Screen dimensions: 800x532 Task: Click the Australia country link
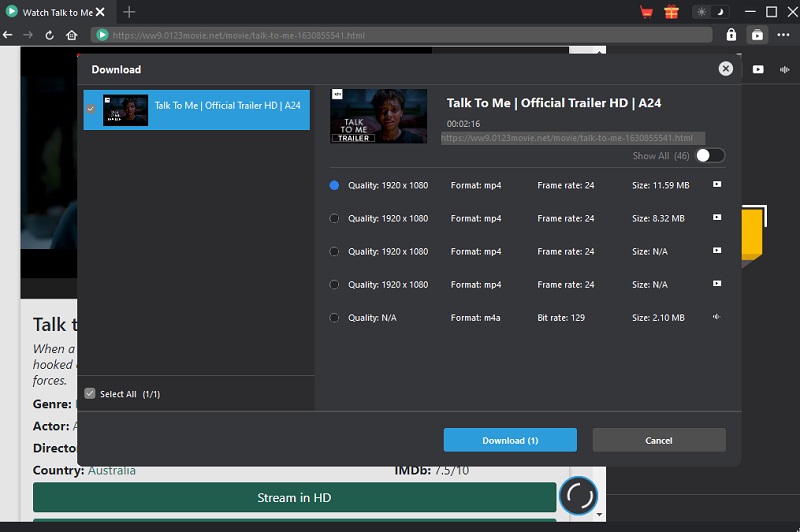(112, 470)
